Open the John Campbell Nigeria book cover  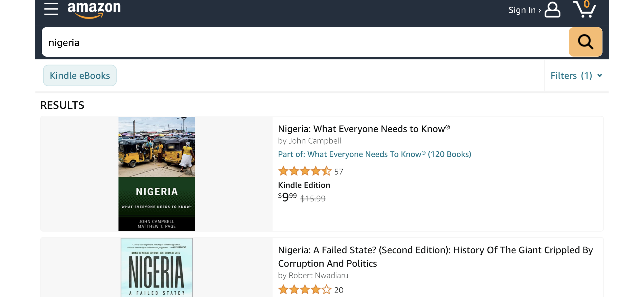(x=157, y=174)
